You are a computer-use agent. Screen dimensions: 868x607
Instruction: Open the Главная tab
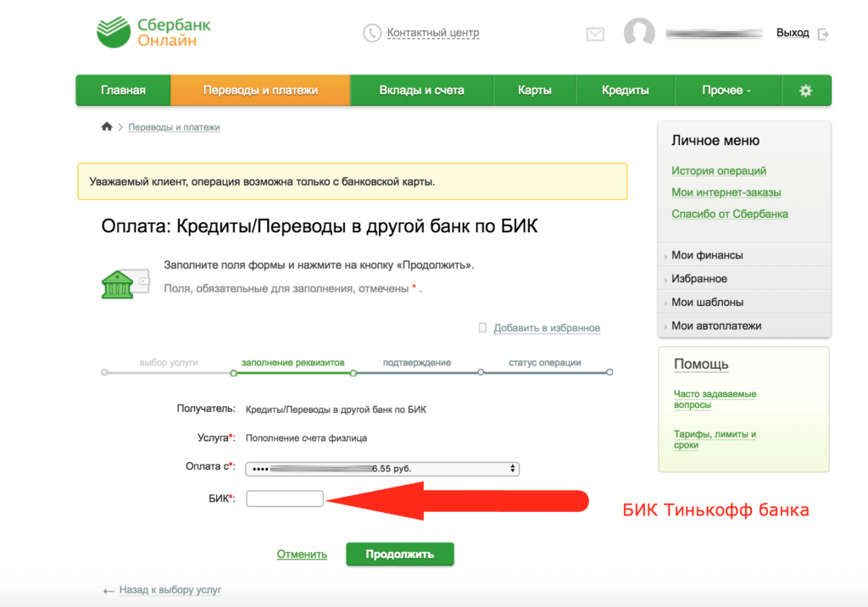tap(123, 90)
